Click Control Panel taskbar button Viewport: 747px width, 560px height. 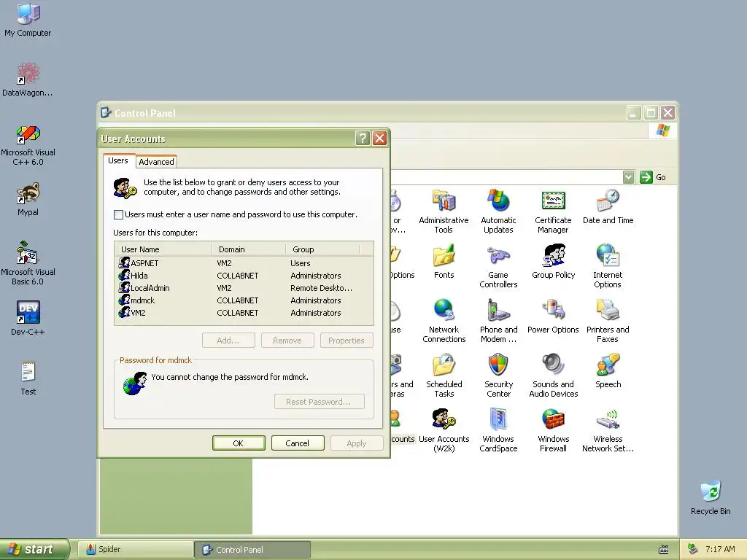pos(252,550)
